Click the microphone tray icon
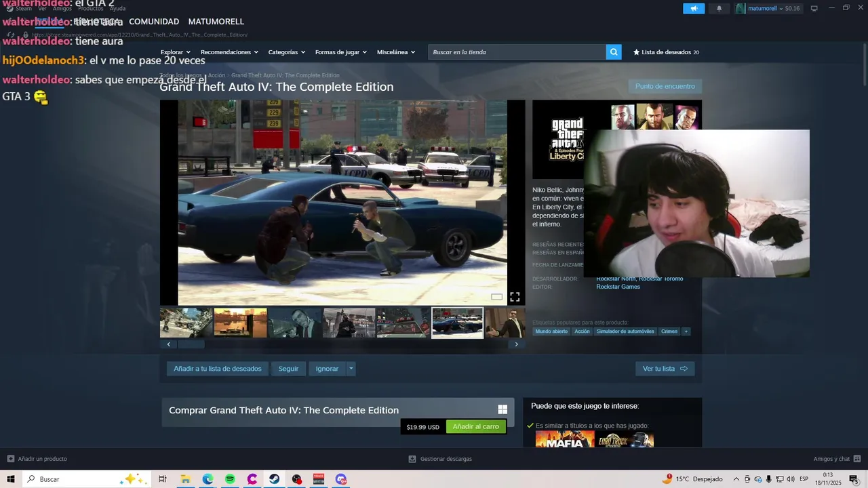The width and height of the screenshot is (868, 488). coord(769,479)
